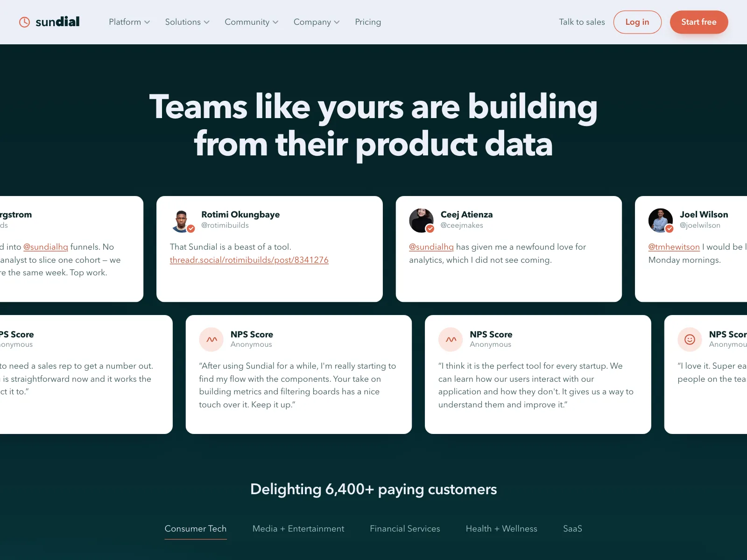Viewport: 747px width, 560px height.
Task: Click the quote starting 'I think it is the perfect tool'
Action: point(536,385)
